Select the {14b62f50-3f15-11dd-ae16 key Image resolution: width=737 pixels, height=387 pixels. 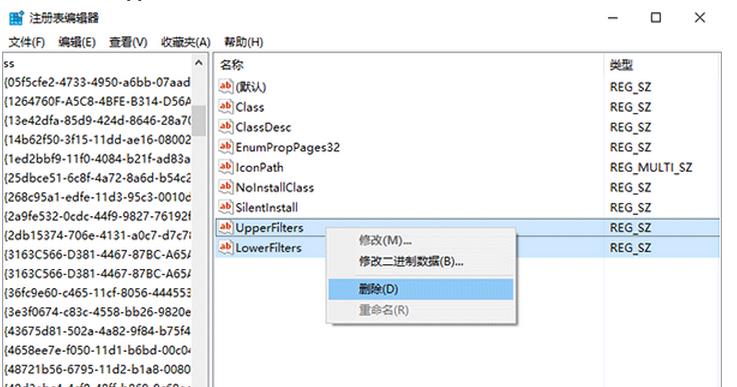tap(97, 140)
